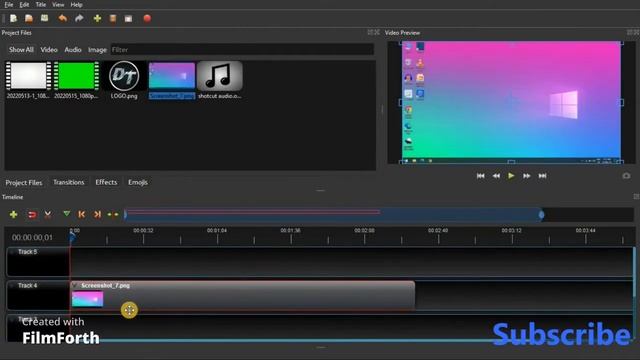Click the timeline zoom slider right handle
640x360 pixels.
(541, 215)
